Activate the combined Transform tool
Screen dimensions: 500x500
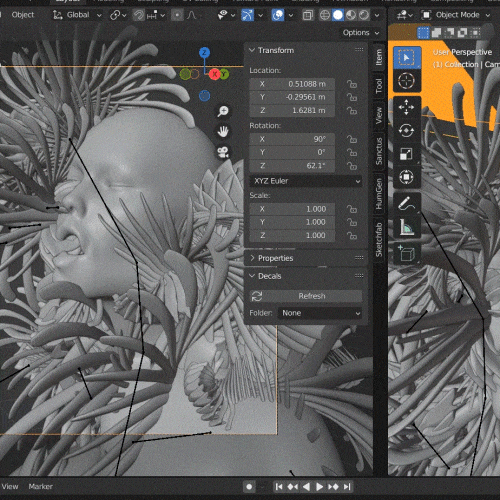407,177
